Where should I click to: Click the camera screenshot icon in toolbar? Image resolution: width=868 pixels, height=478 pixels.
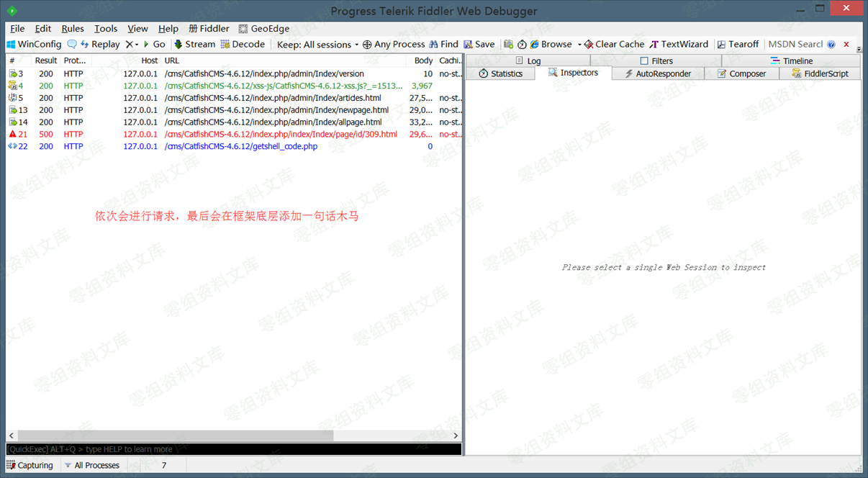click(509, 45)
